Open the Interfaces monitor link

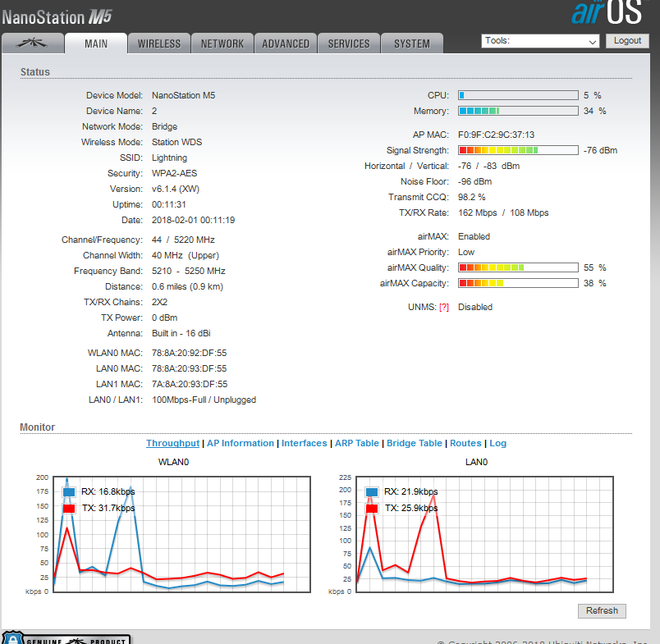[x=305, y=443]
